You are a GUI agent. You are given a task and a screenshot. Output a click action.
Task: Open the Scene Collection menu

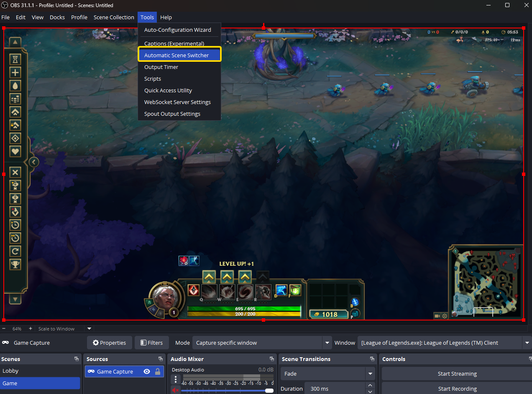tap(114, 17)
